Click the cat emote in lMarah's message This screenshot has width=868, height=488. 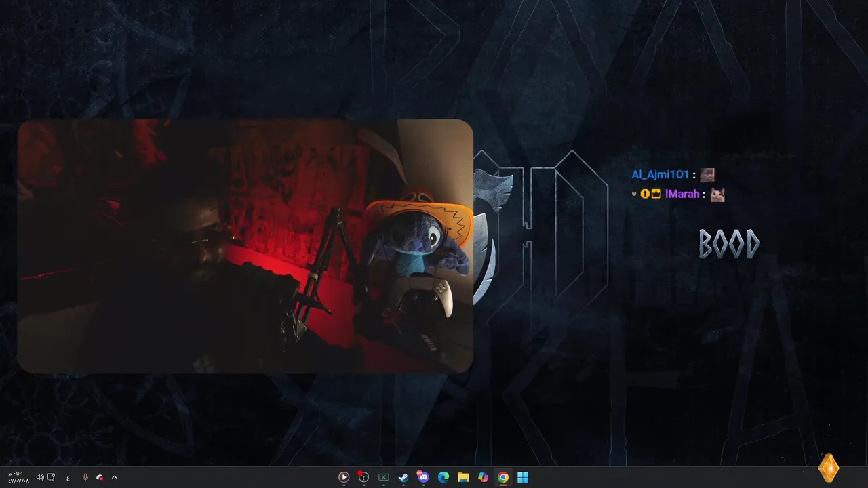717,195
